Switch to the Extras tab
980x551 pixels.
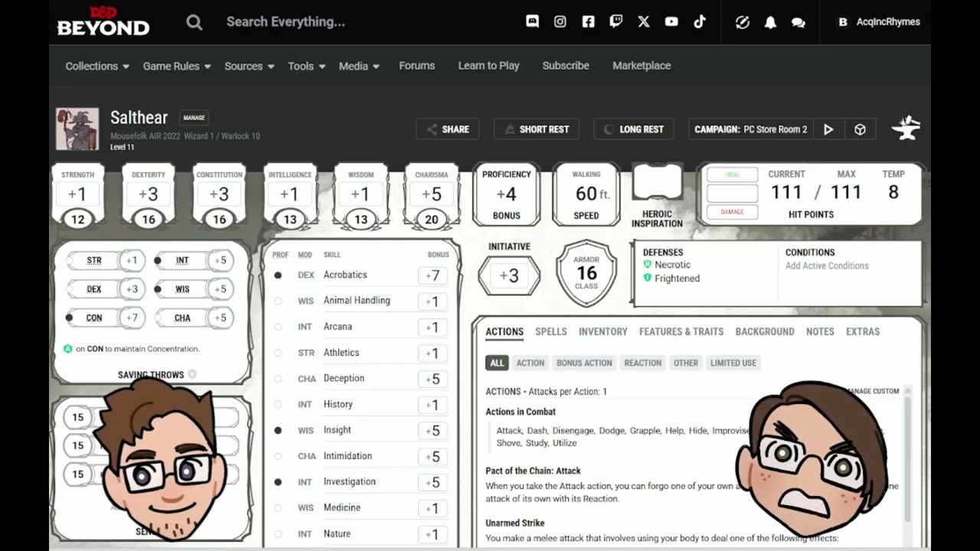click(x=863, y=331)
